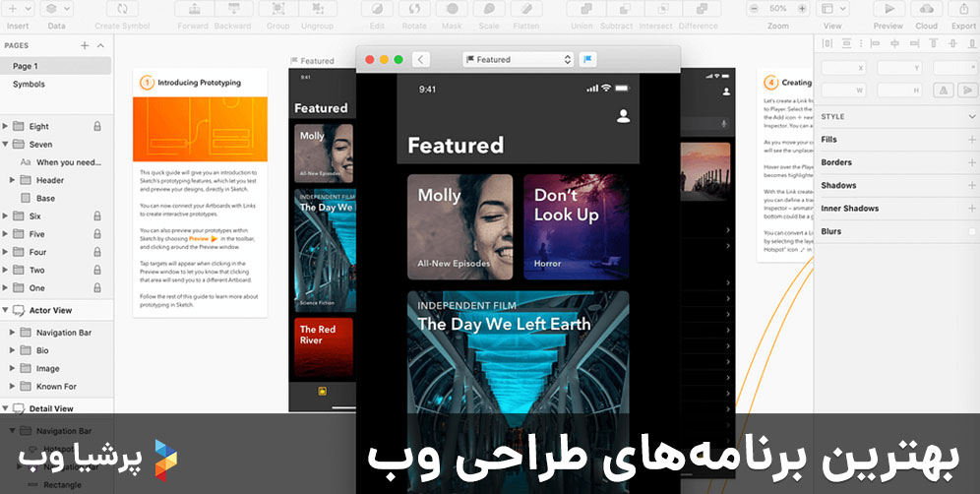Add a fill with Fills plus

tap(972, 140)
